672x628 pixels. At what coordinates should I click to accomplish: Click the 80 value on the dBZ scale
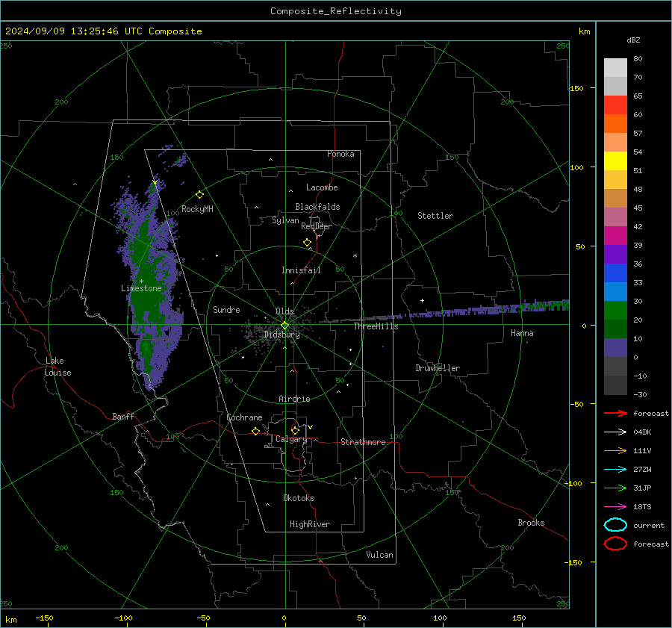(638, 59)
